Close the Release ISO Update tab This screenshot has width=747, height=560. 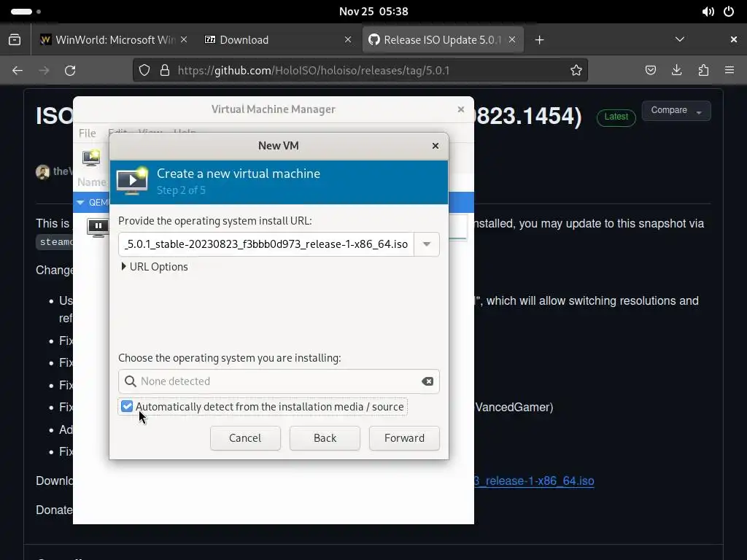point(511,39)
